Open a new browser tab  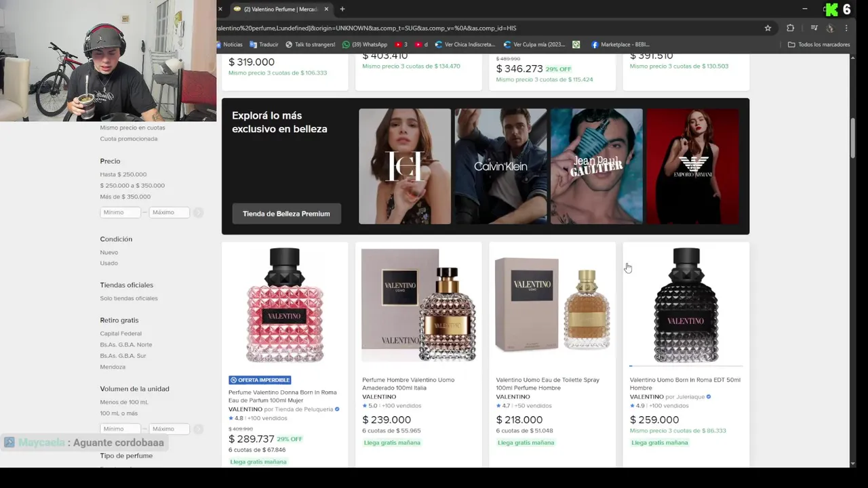tap(342, 9)
